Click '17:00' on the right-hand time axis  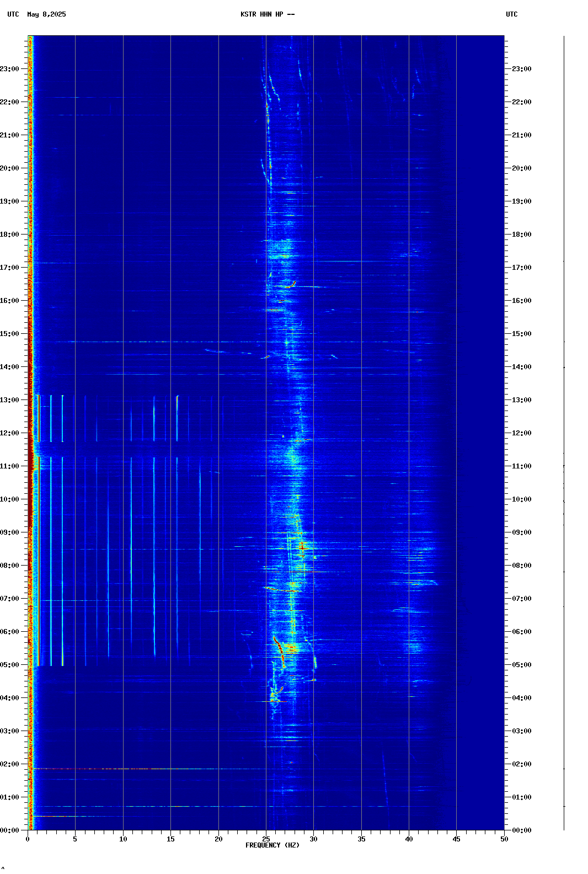[522, 268]
